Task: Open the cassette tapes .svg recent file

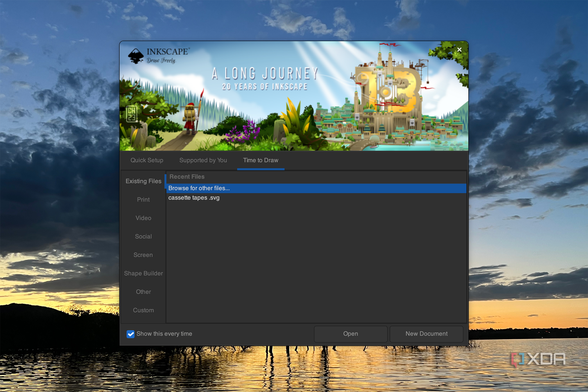Action: click(194, 198)
